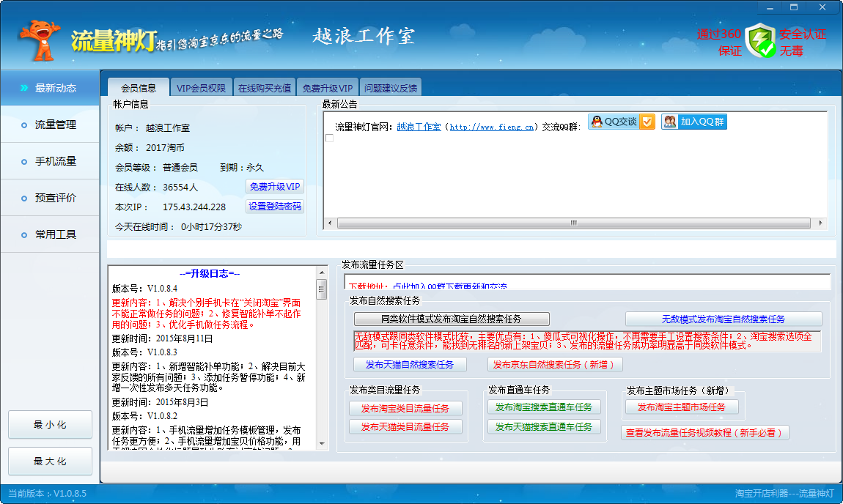Click 发布淘宝类目流量任务 button

(x=405, y=408)
